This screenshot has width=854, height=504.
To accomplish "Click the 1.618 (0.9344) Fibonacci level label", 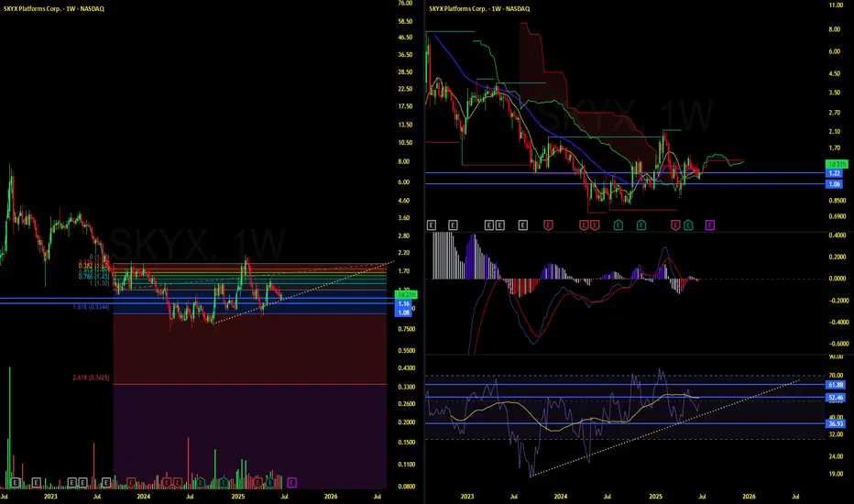I will (x=91, y=307).
